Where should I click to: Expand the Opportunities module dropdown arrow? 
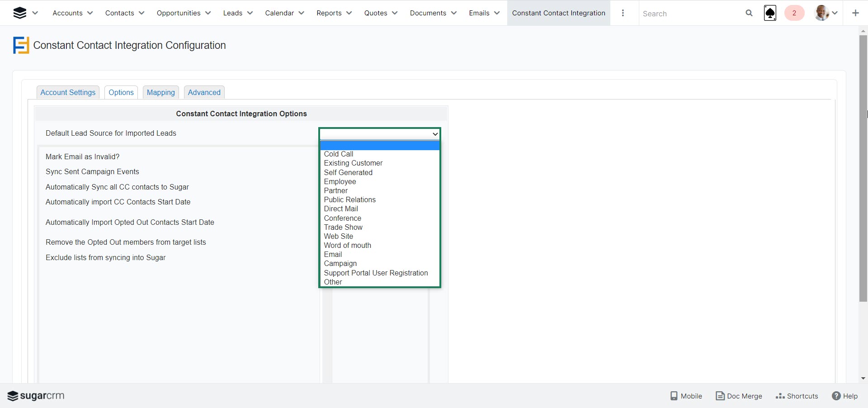pyautogui.click(x=208, y=13)
